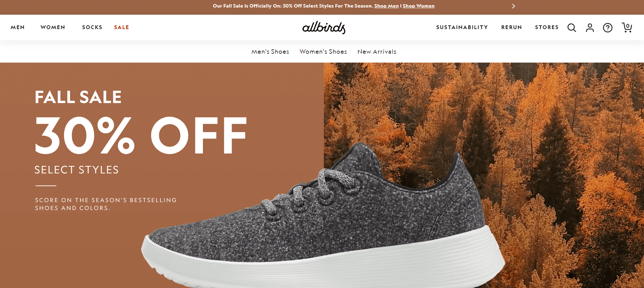Open the account profile icon

590,27
